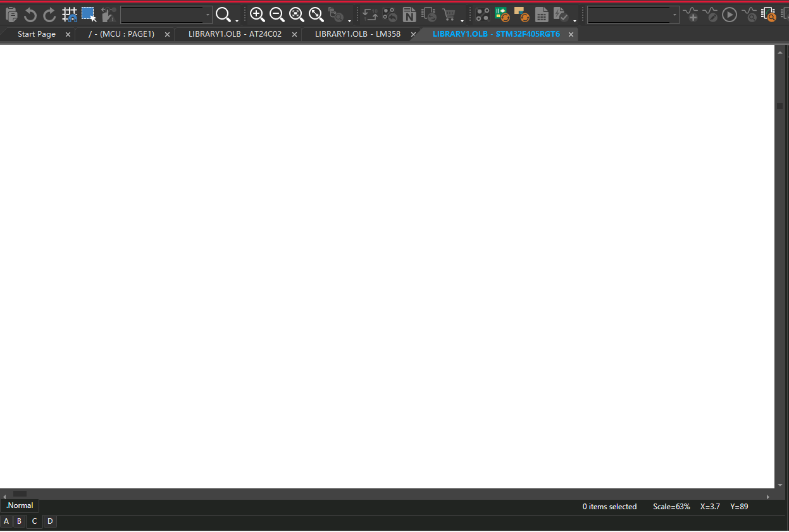Click the 'Scale=63%' status text
The width and height of the screenshot is (789, 532).
click(x=671, y=507)
